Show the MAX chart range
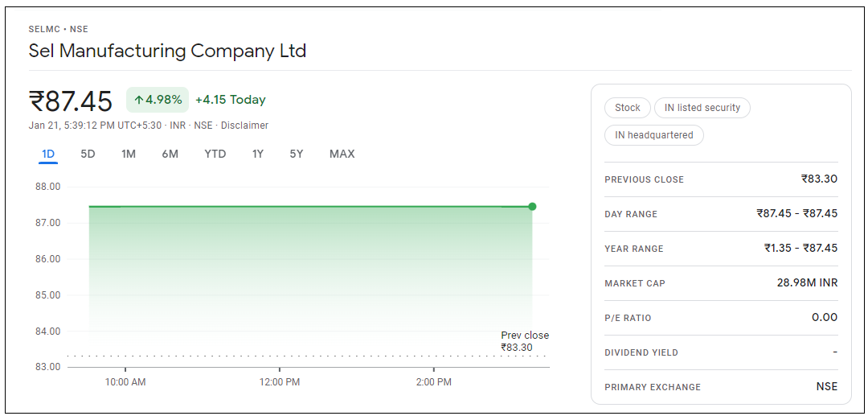868x416 pixels. 342,154
